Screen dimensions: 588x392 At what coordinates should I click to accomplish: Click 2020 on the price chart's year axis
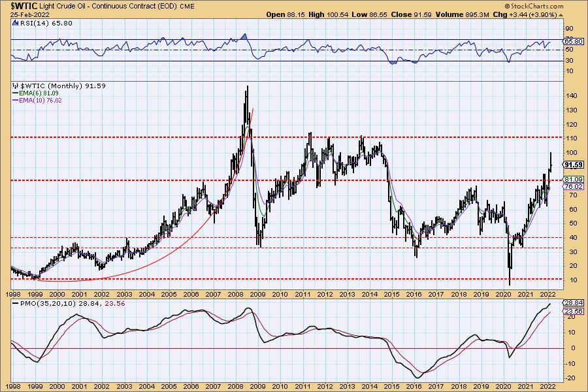click(x=503, y=295)
